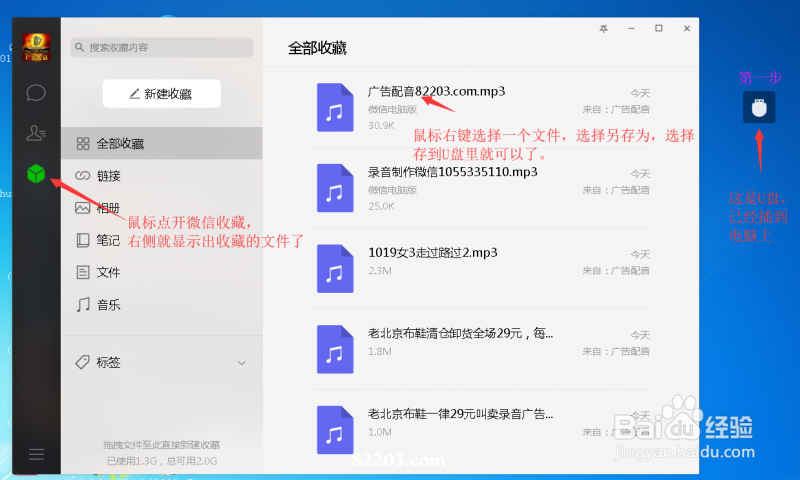Open the green cube Favorites icon
The image size is (800, 480).
tap(36, 174)
